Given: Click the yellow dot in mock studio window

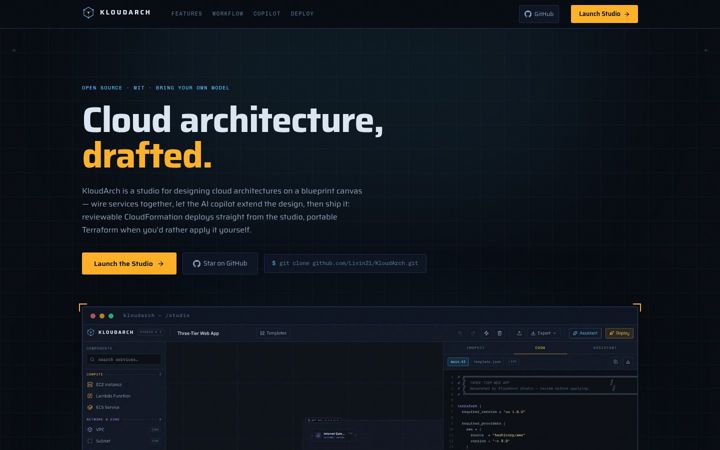Looking at the screenshot, I should 102,316.
